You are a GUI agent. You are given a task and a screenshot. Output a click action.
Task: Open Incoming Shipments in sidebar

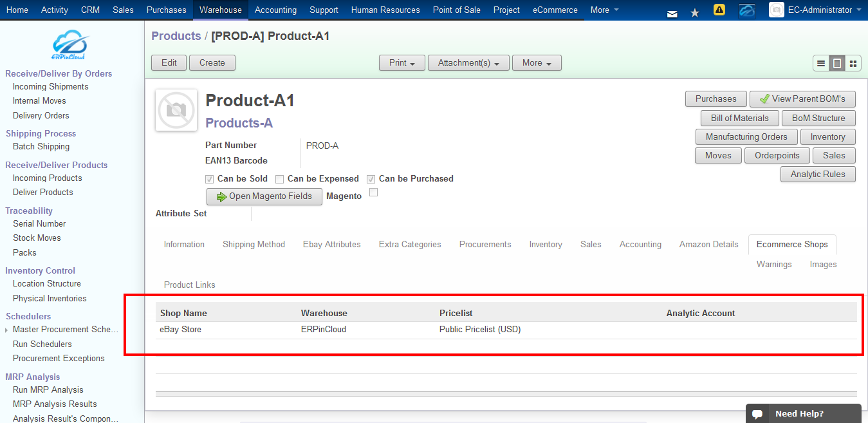[51, 87]
